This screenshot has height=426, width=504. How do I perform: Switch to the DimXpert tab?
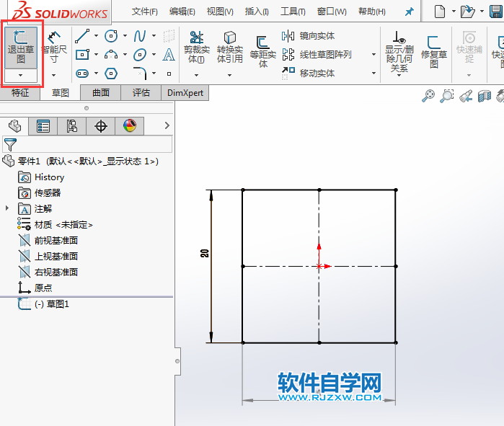tap(185, 93)
